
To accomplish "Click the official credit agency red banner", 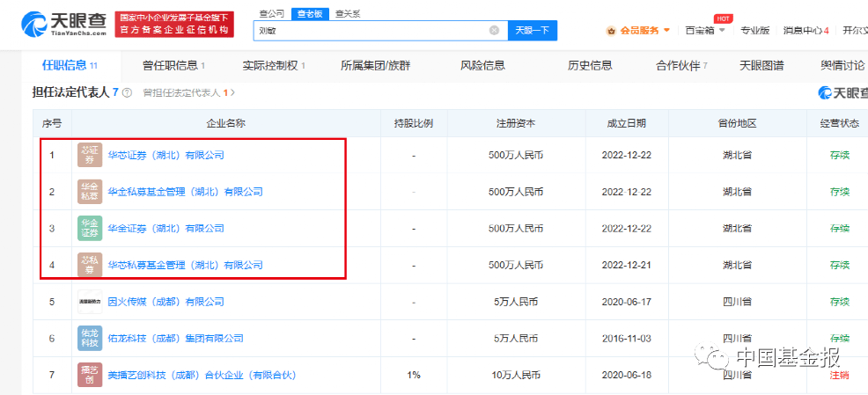I will click(x=174, y=24).
